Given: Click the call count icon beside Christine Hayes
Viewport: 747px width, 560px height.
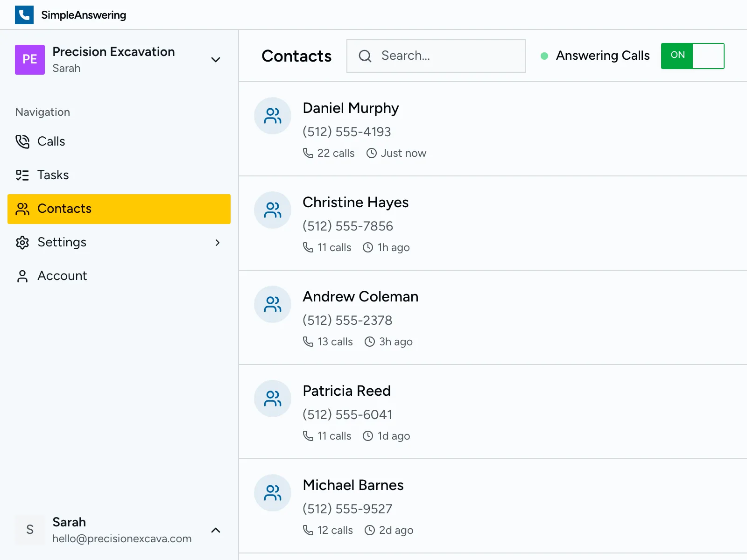Looking at the screenshot, I should point(308,247).
